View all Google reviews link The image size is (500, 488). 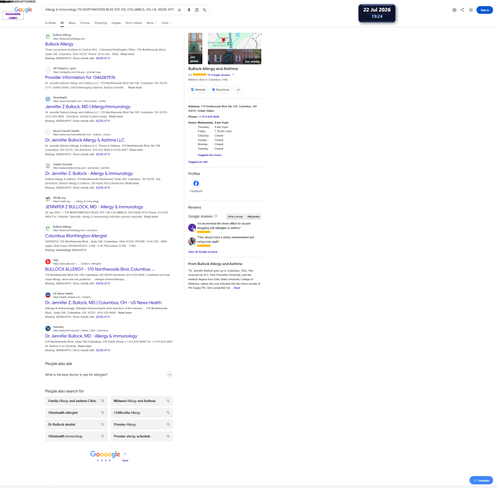pyautogui.click(x=203, y=252)
